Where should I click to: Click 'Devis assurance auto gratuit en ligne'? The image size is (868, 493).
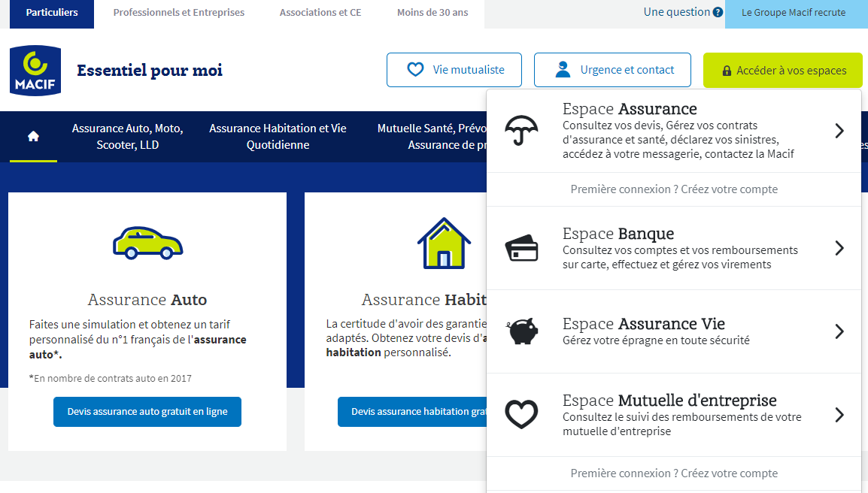[147, 411]
